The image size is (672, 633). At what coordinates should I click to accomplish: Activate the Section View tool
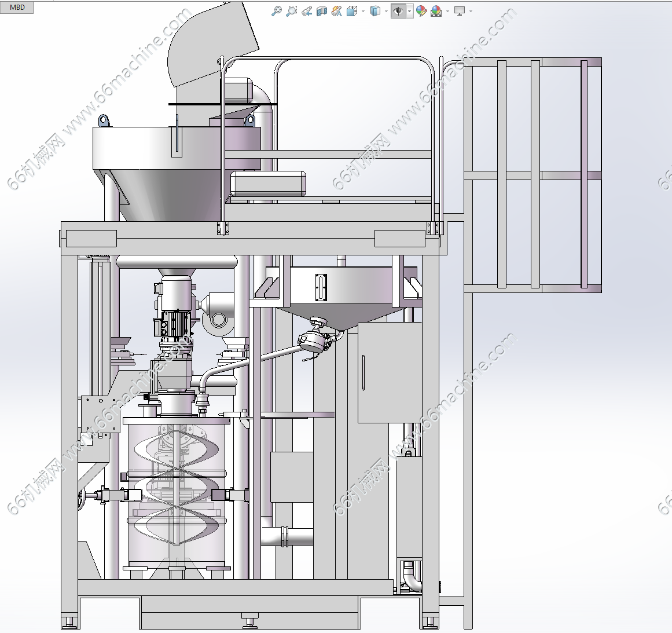(321, 11)
